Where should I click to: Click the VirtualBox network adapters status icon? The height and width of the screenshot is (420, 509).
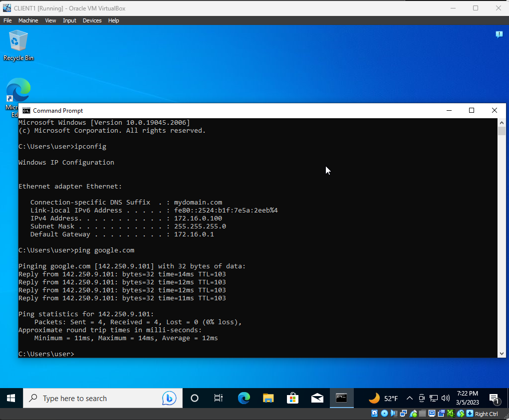coord(402,414)
